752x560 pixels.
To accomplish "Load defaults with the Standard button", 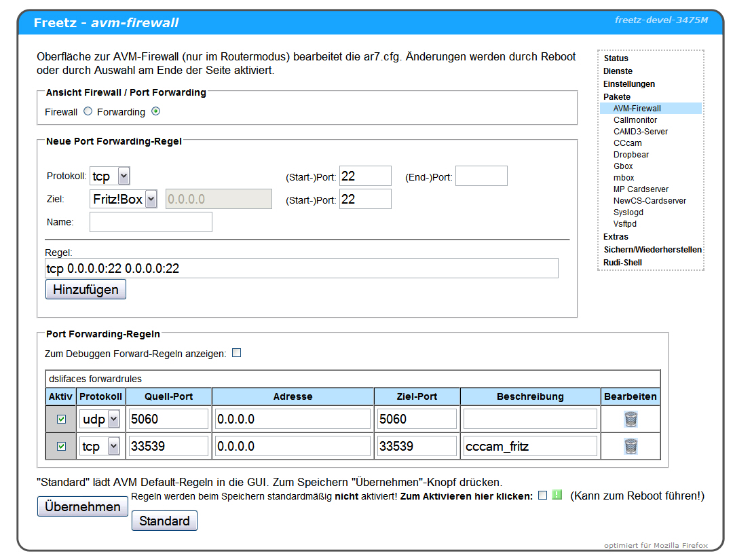I will tap(164, 521).
